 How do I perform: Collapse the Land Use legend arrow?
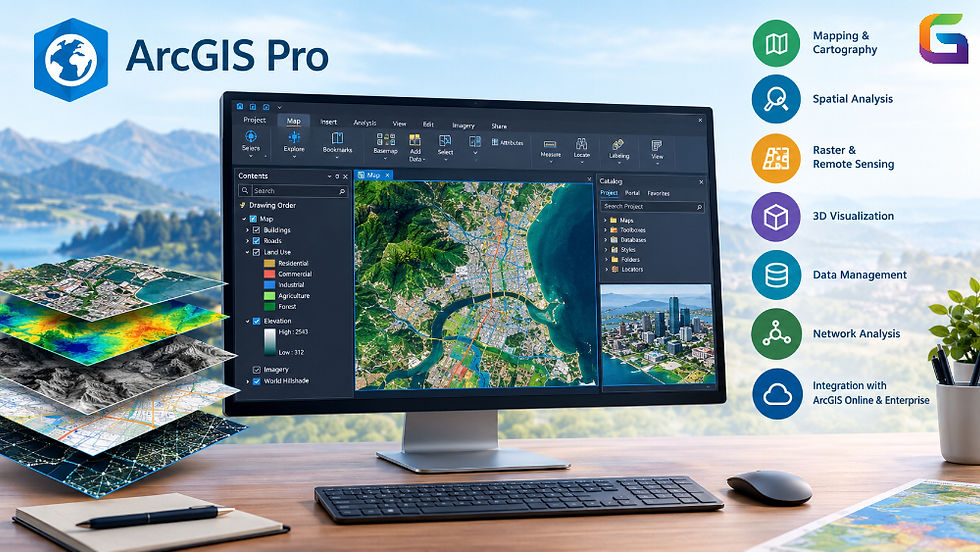248,252
